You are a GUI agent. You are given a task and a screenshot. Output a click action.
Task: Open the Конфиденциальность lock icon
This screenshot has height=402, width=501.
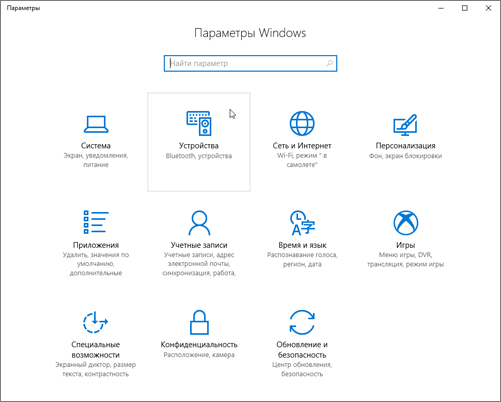tap(199, 322)
